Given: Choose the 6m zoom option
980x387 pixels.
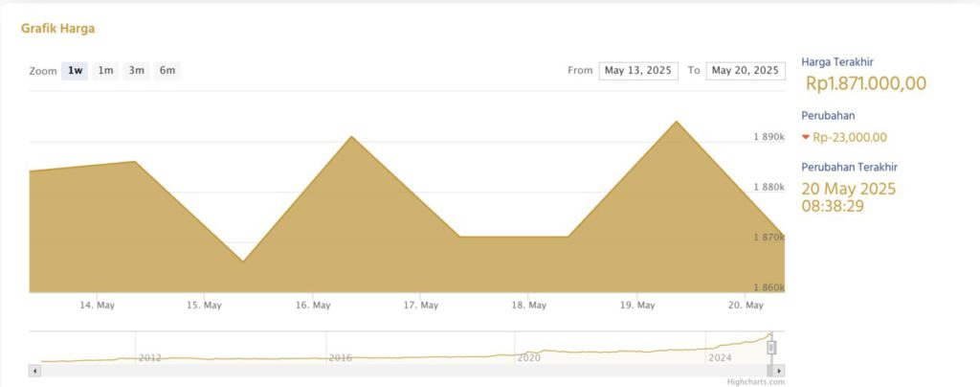Looking at the screenshot, I should point(167,71).
